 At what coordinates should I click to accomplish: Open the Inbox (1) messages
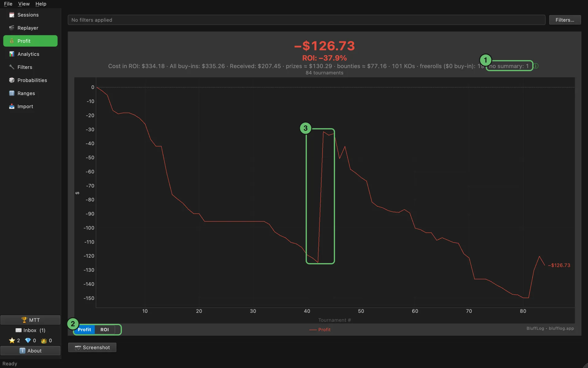[x=30, y=330]
